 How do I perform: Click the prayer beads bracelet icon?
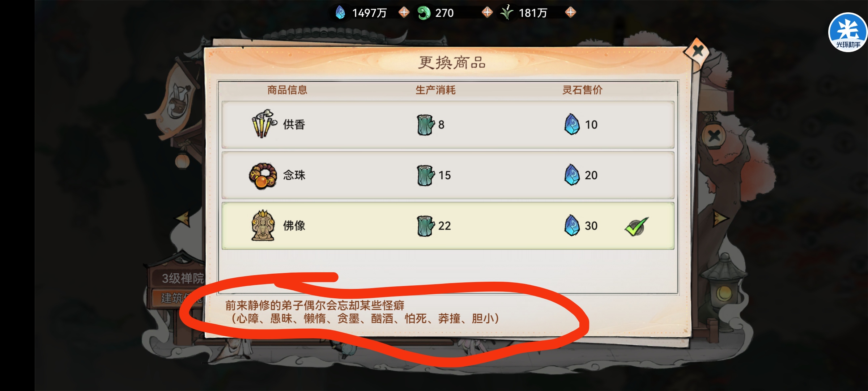point(263,176)
